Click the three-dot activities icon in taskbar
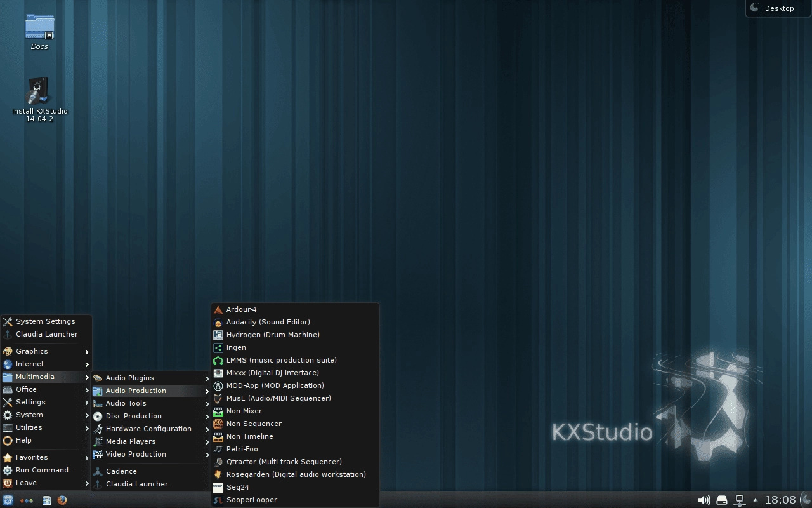 [27, 500]
